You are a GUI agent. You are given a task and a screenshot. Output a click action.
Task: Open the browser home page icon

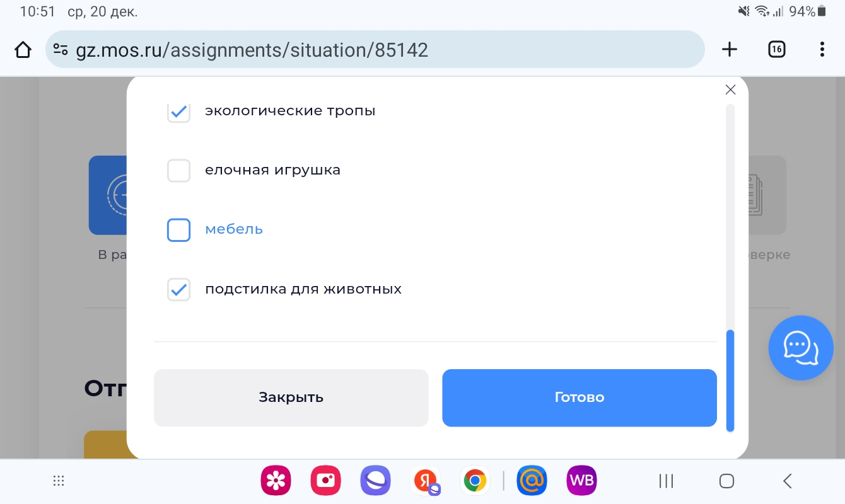(23, 50)
